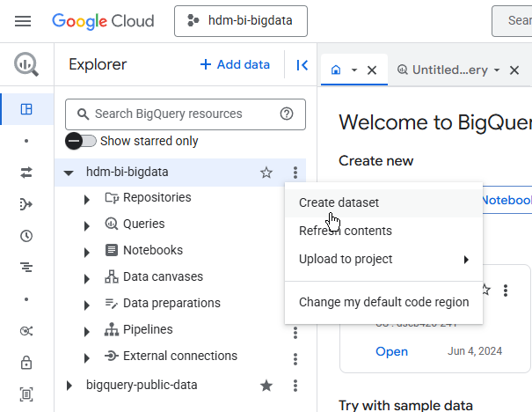This screenshot has width=532, height=412.
Task: Expand the Pipelines node
Action: (x=87, y=332)
